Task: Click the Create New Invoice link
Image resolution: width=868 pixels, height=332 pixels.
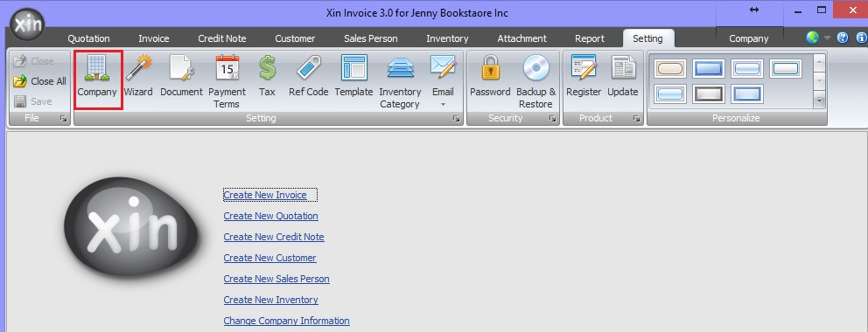Action: pos(265,195)
